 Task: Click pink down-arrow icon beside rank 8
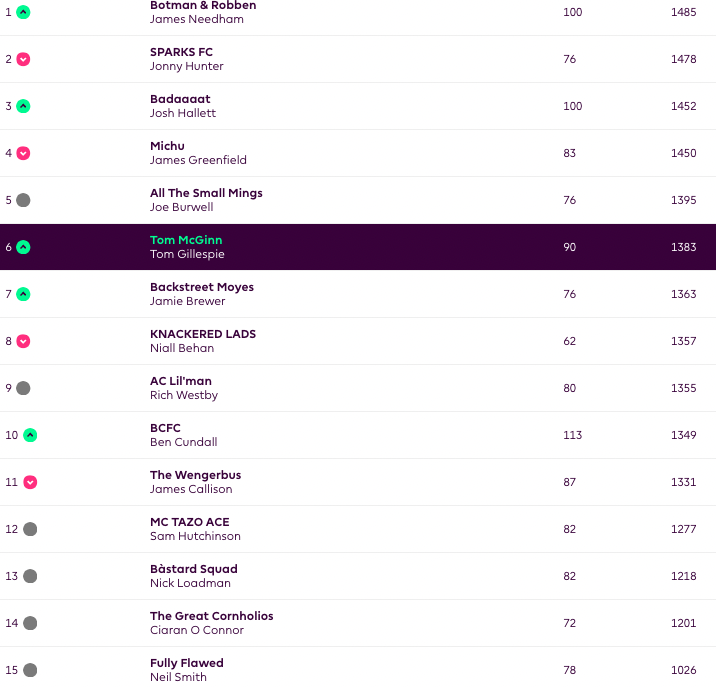pos(23,341)
